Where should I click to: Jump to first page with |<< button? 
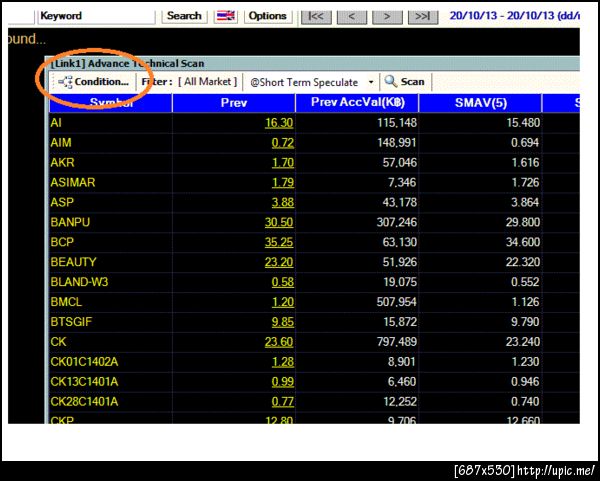316,16
